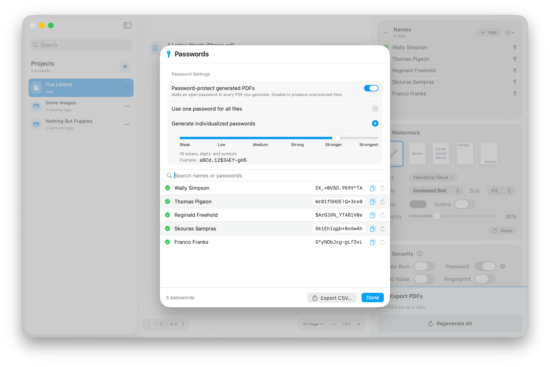
Task: Click the Reset watermark button
Action: 503,231
